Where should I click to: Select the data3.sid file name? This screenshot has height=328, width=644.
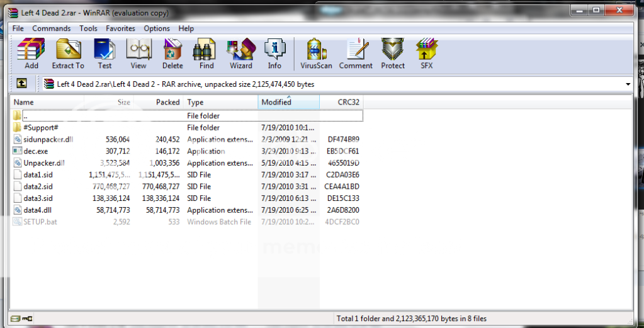38,198
